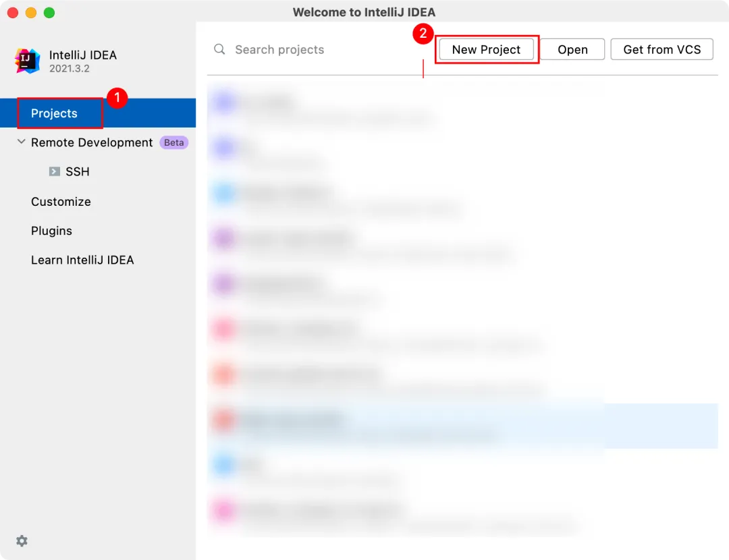Click the 2021.3.2 version text
The width and height of the screenshot is (729, 560).
click(70, 68)
